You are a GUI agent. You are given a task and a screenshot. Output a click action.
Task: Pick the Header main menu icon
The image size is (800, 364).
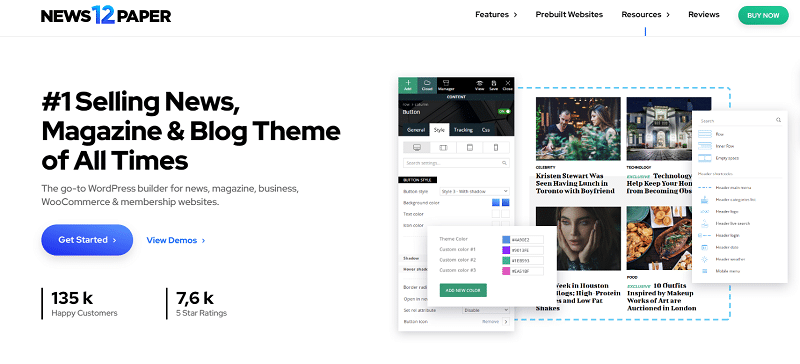pos(705,187)
